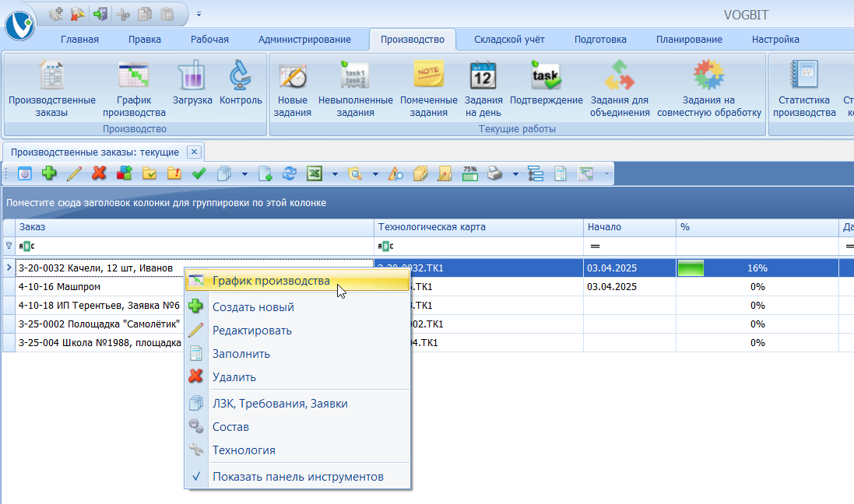
Task: Switch to the Складской учёт ribbon tab
Action: [509, 40]
